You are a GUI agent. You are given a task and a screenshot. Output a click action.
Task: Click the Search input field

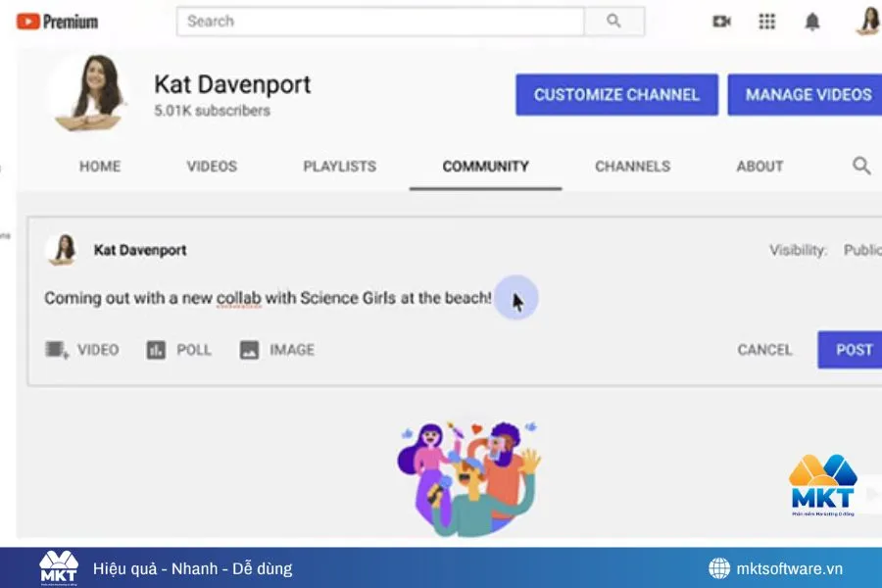(x=380, y=21)
